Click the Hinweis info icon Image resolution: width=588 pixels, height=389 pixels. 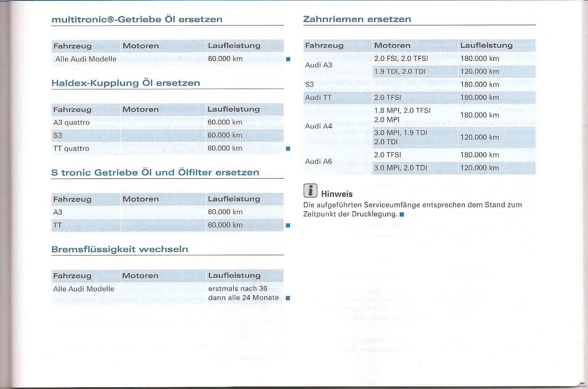tap(310, 191)
